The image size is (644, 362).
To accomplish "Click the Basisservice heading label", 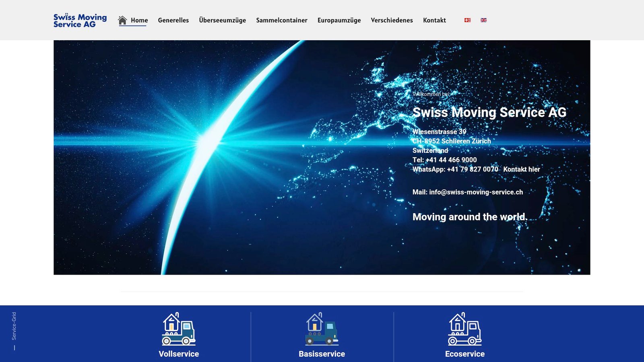I will pyautogui.click(x=321, y=354).
